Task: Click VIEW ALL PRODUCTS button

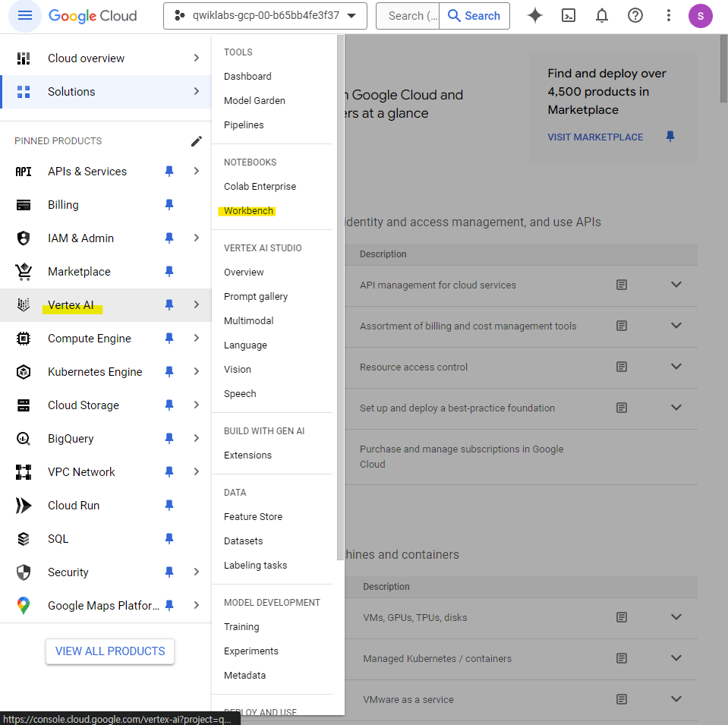Action: (110, 651)
